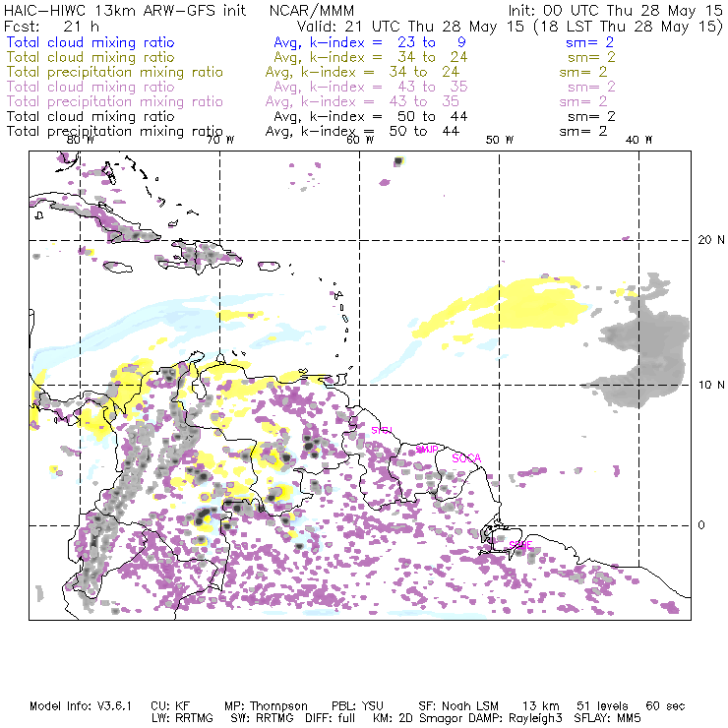728x728 pixels.
Task: Click the title "HAIC-HIWC 13km ARW-GFS init"
Action: click(125, 11)
